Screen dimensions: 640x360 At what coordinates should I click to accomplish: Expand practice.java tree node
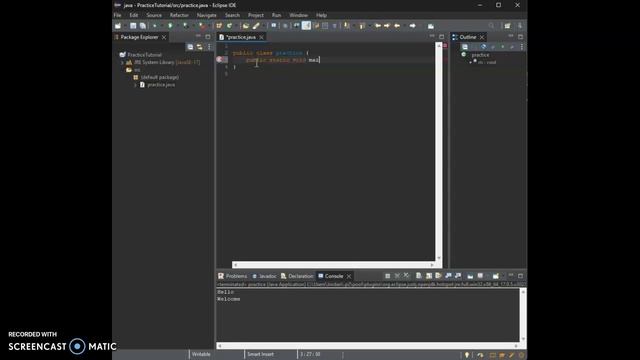click(136, 85)
